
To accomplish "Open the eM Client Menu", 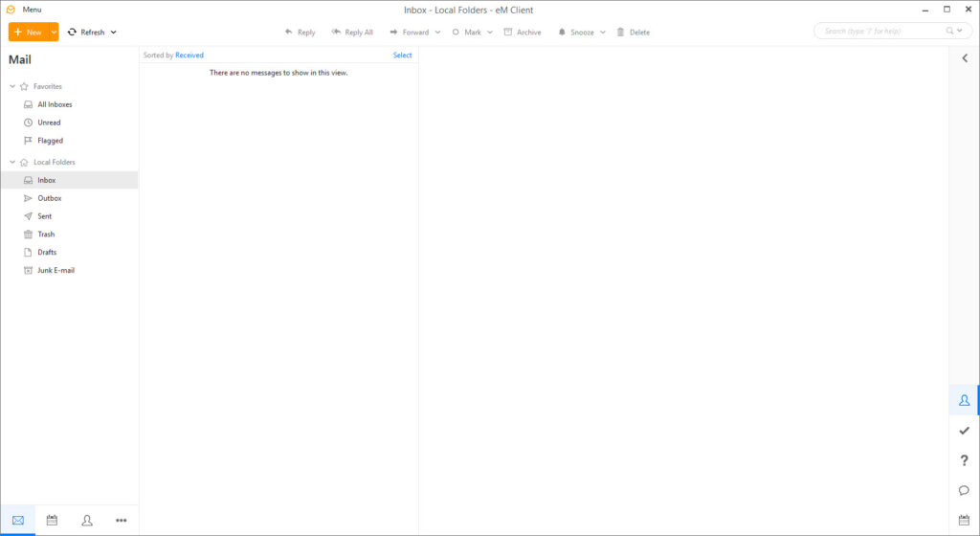I will [32, 10].
